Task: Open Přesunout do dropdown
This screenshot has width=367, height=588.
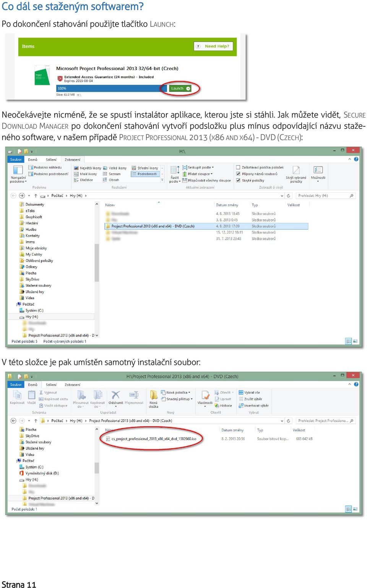Action: pos(81,399)
